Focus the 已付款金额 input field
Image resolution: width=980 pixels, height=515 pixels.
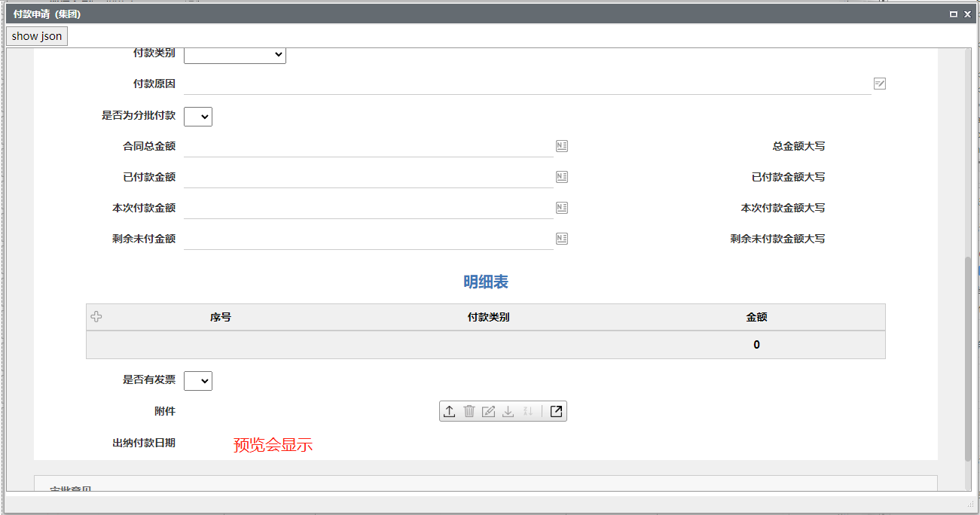coord(368,177)
